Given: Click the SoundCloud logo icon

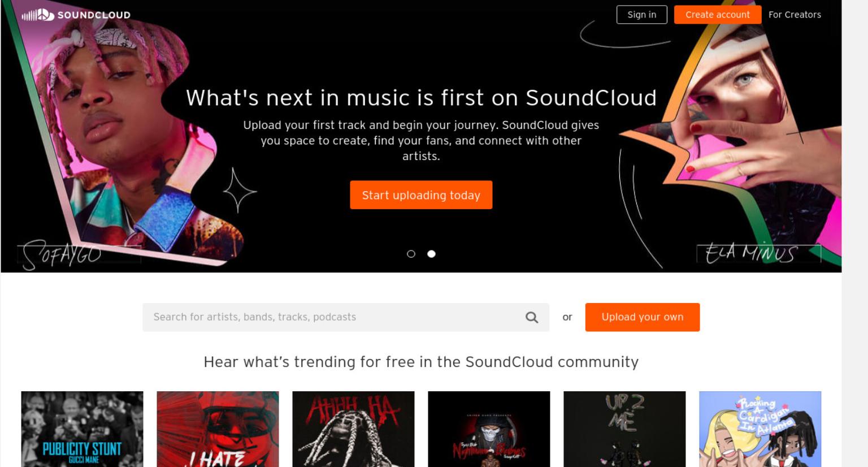Looking at the screenshot, I should (38, 15).
